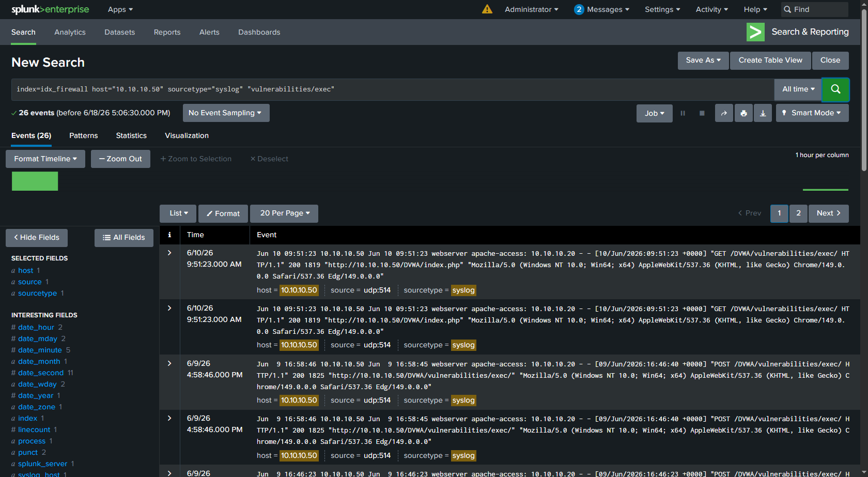This screenshot has width=868, height=477.
Task: Open the Apps dropdown menu
Action: click(120, 9)
